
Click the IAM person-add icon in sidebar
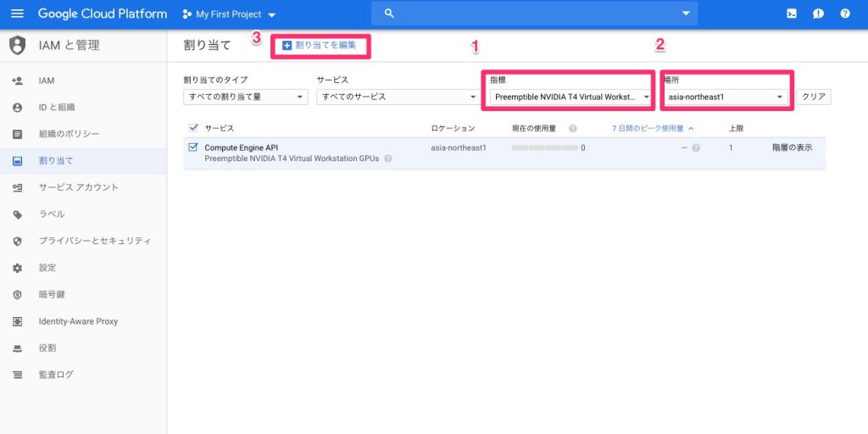click(x=17, y=81)
